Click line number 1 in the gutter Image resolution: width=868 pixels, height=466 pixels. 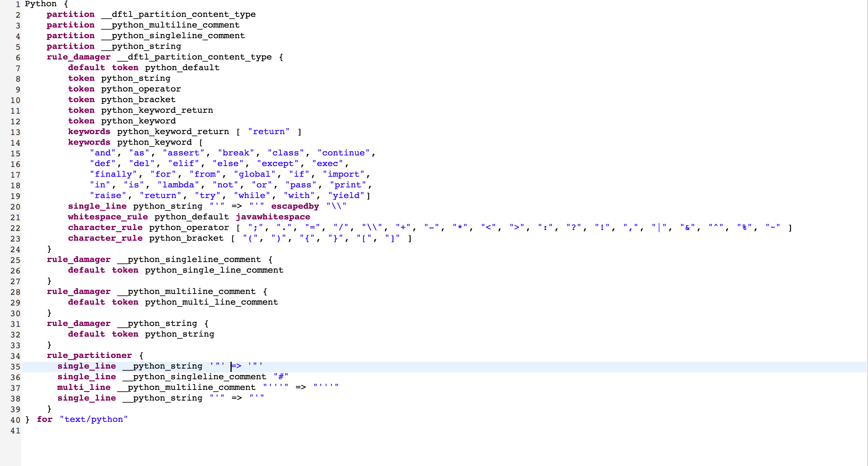[17, 4]
